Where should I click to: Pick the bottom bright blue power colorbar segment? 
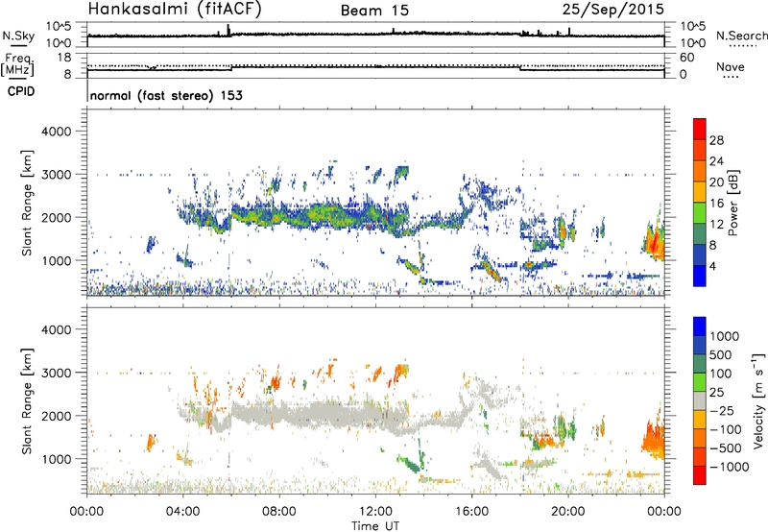(700, 276)
